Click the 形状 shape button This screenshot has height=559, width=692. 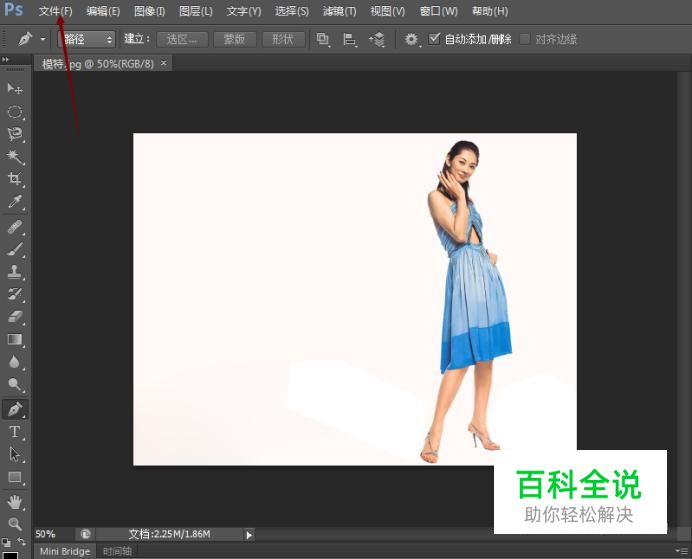283,39
